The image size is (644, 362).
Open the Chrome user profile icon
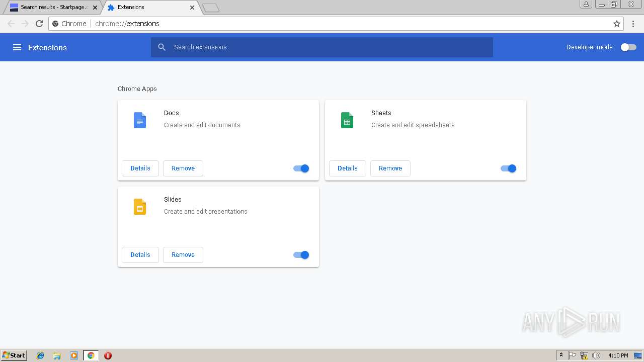click(586, 4)
